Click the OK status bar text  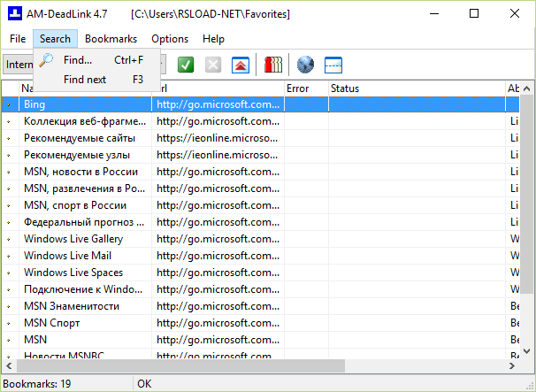pyautogui.click(x=144, y=384)
